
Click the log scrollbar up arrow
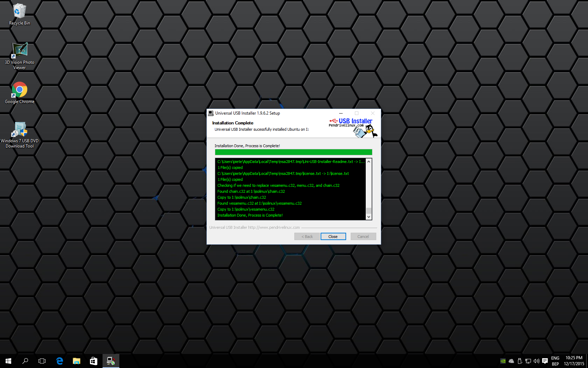click(x=369, y=162)
